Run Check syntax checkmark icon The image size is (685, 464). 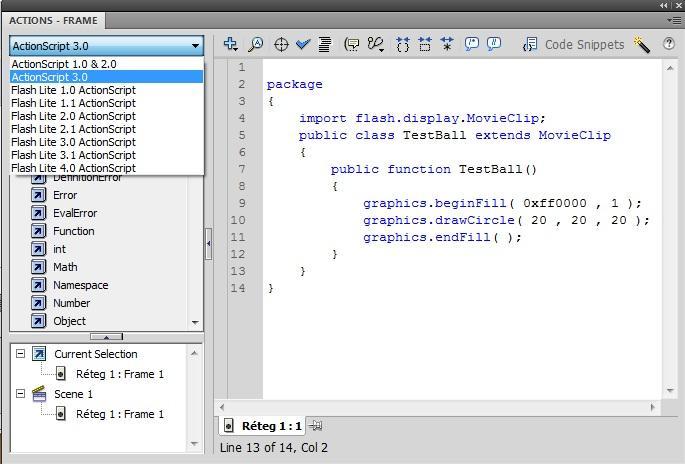pos(303,44)
